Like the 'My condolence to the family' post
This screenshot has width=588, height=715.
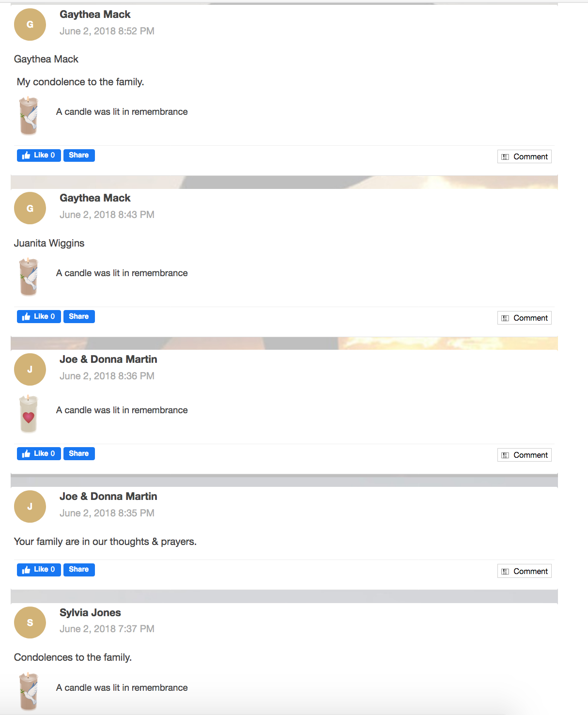click(39, 155)
